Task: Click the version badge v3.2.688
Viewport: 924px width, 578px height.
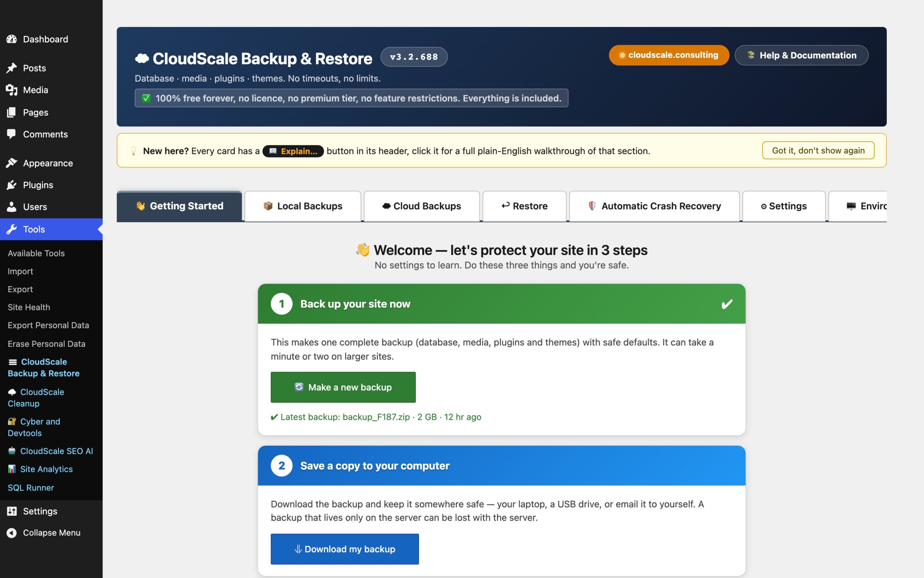Action: 414,57
